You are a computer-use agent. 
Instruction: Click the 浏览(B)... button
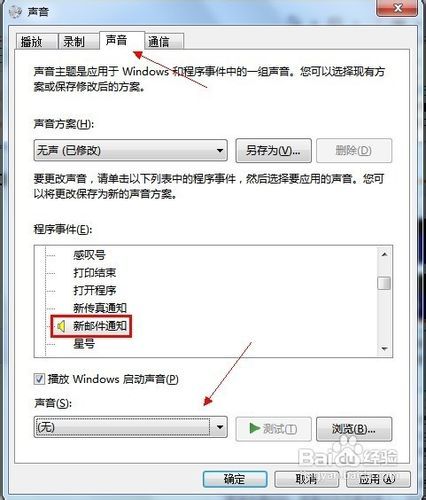coord(354,429)
